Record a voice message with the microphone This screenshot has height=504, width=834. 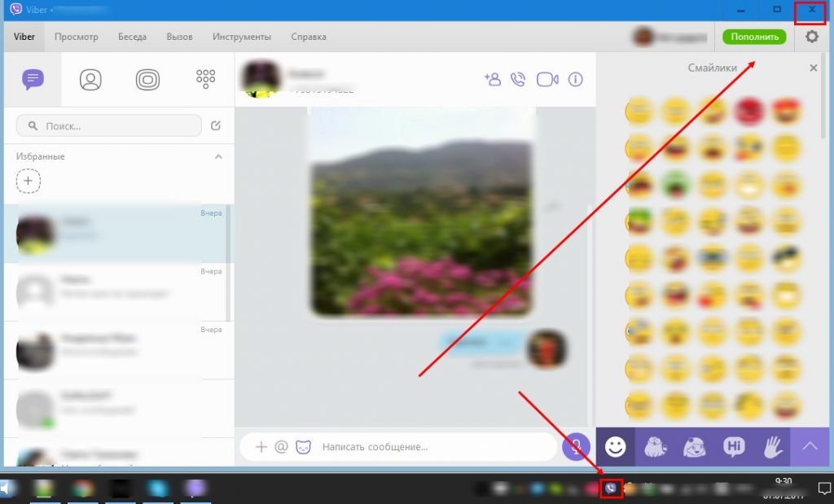tap(576, 446)
